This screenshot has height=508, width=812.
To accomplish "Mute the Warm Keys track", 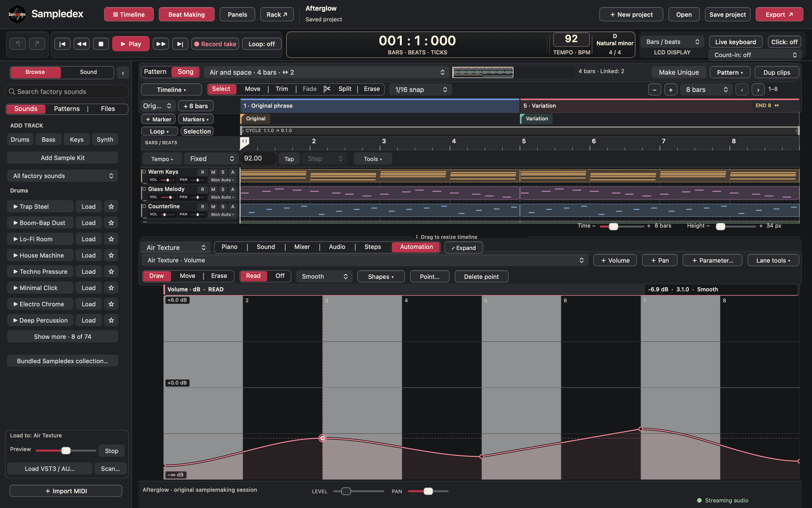I will 213,172.
